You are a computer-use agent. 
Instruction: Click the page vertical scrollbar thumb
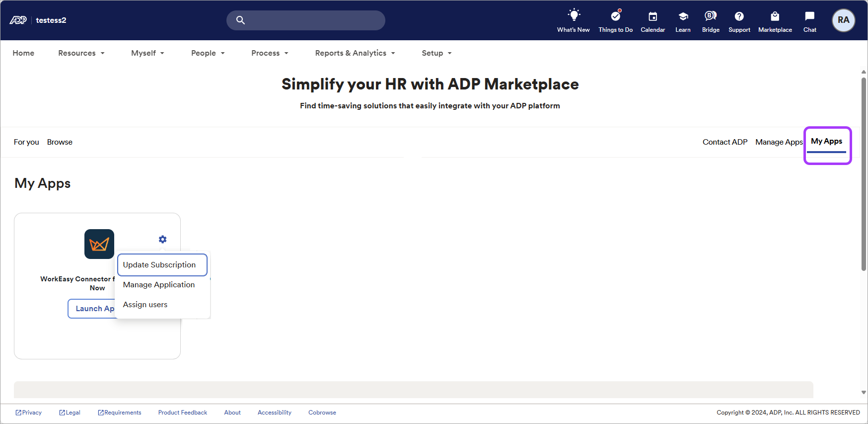864,174
